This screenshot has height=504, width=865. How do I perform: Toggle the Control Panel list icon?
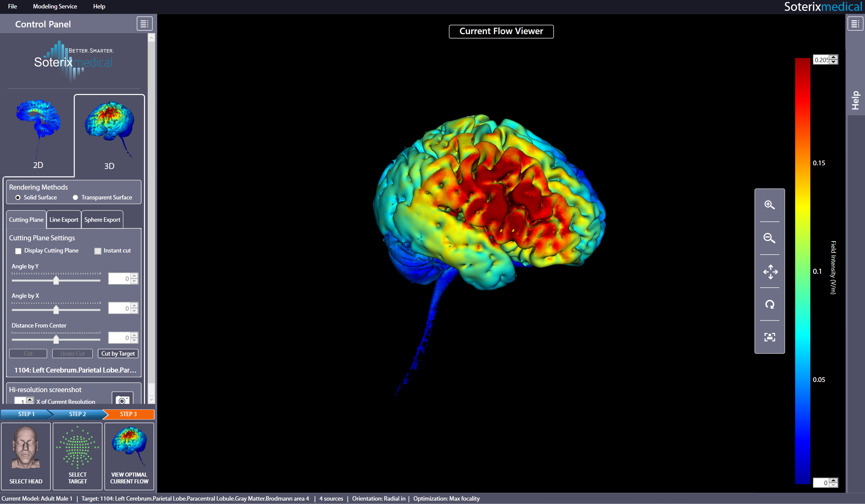[145, 24]
